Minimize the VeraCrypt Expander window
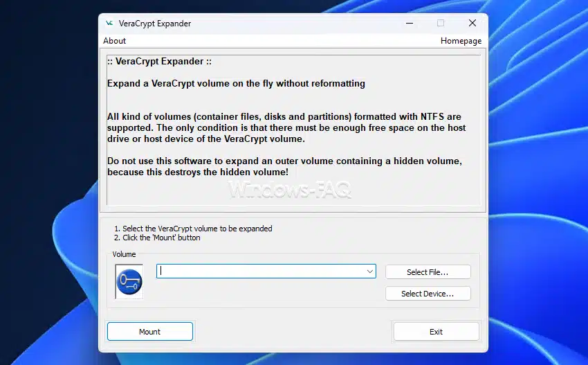Image resolution: width=588 pixels, height=365 pixels. click(410, 24)
